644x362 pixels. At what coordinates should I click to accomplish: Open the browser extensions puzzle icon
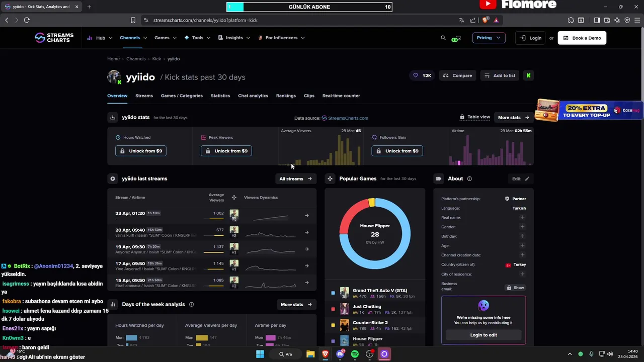(571, 20)
